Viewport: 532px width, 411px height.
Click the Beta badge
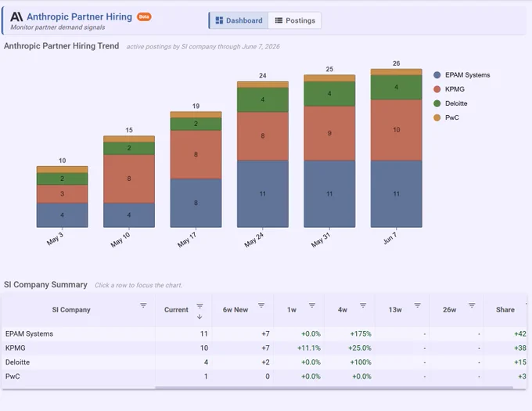[144, 16]
